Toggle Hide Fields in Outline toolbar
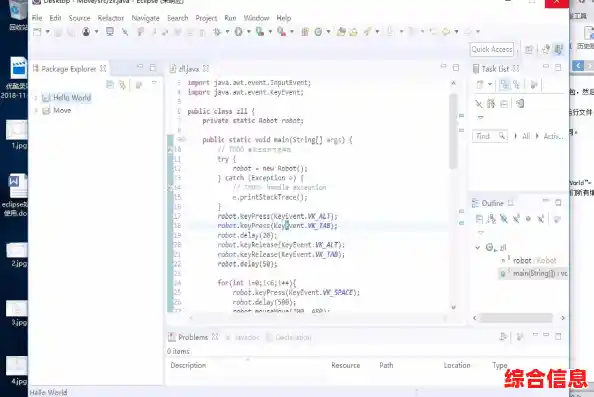 coord(504,219)
